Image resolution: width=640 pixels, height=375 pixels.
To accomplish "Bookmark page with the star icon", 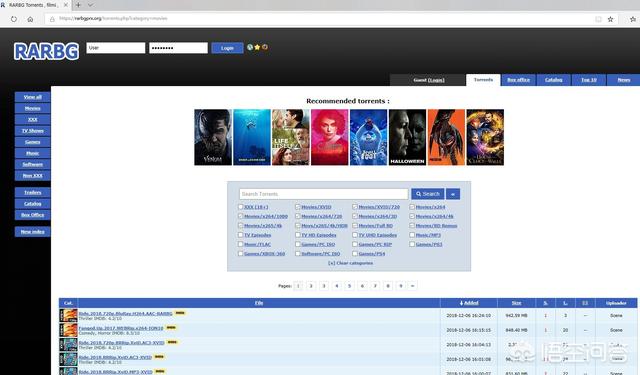I will [610, 19].
